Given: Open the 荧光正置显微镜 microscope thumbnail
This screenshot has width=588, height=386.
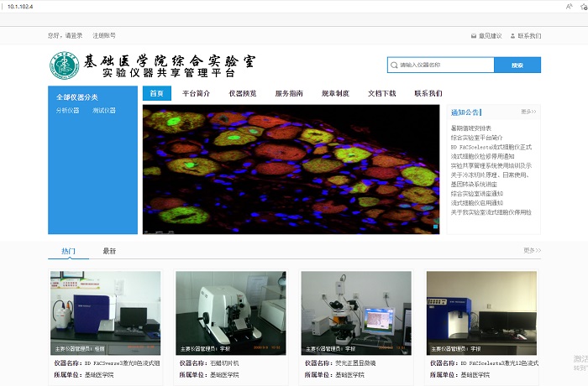Looking at the screenshot, I should click(356, 312).
